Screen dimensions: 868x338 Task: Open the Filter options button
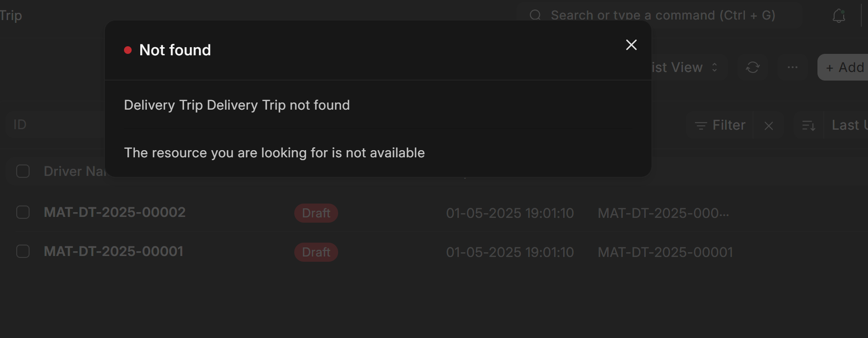(720, 125)
